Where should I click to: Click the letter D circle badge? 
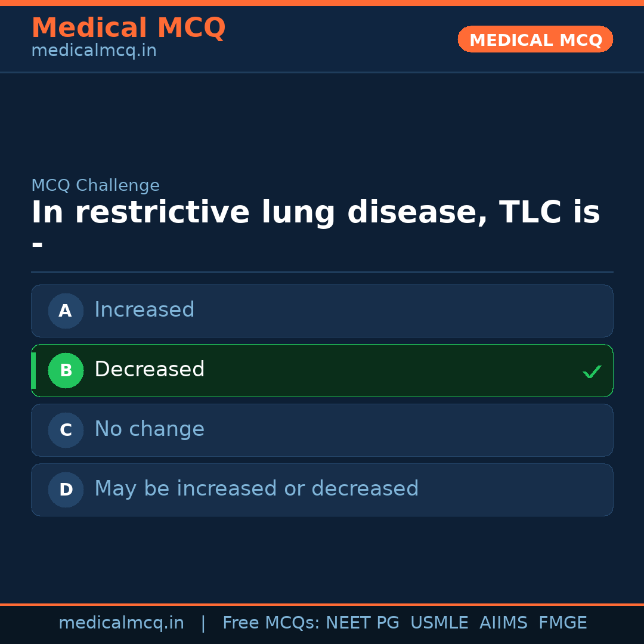66,490
